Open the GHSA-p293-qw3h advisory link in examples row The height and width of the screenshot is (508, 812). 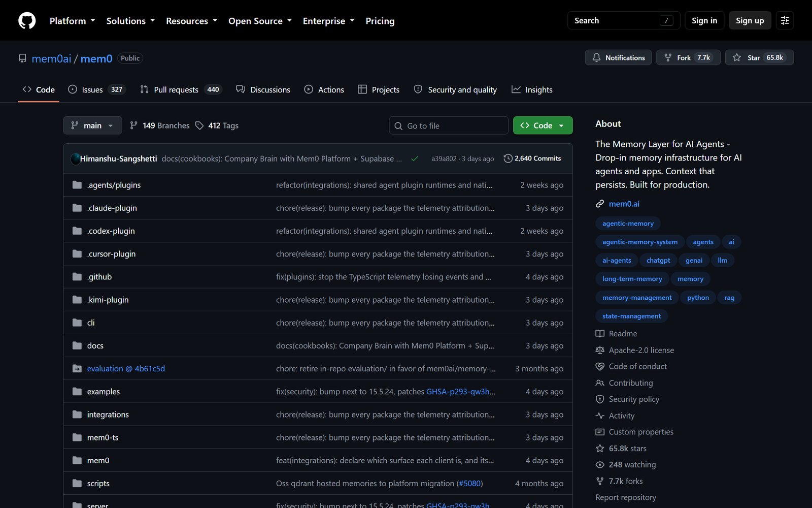(461, 392)
